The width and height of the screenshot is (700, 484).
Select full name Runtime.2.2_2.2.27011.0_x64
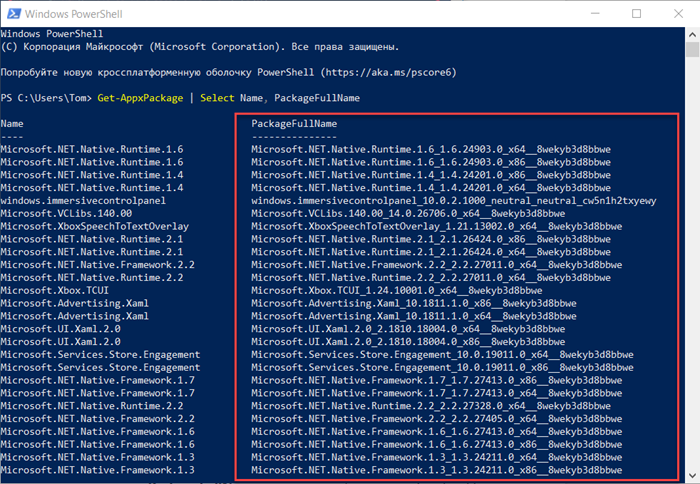pyautogui.click(x=431, y=278)
